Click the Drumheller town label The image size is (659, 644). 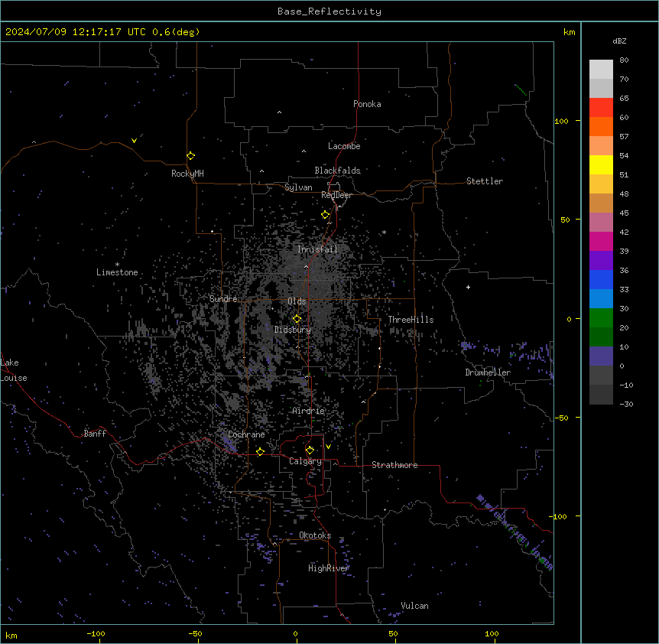pyautogui.click(x=488, y=372)
